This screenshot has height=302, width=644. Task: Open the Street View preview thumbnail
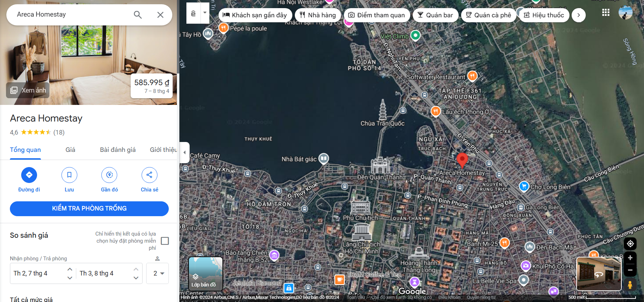coord(599,274)
